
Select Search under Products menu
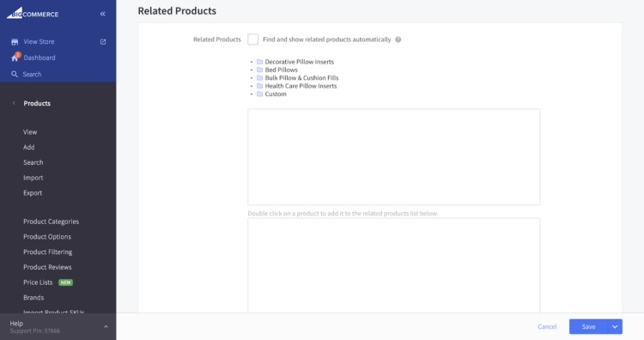click(33, 162)
